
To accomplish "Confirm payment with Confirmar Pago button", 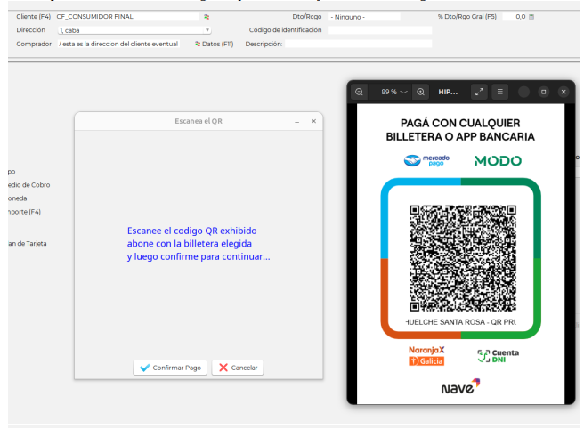I will [x=170, y=368].
